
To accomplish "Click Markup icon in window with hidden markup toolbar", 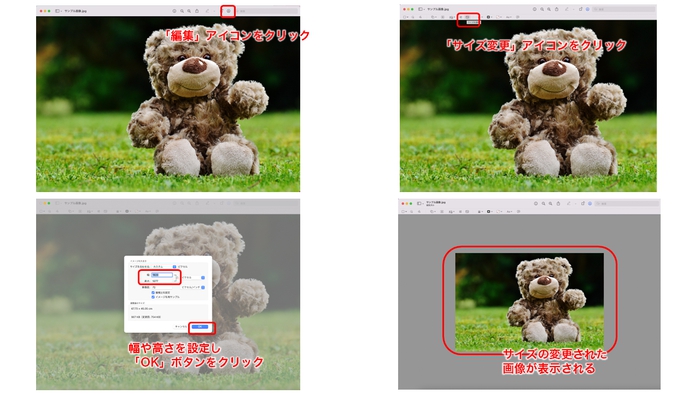I will point(229,11).
